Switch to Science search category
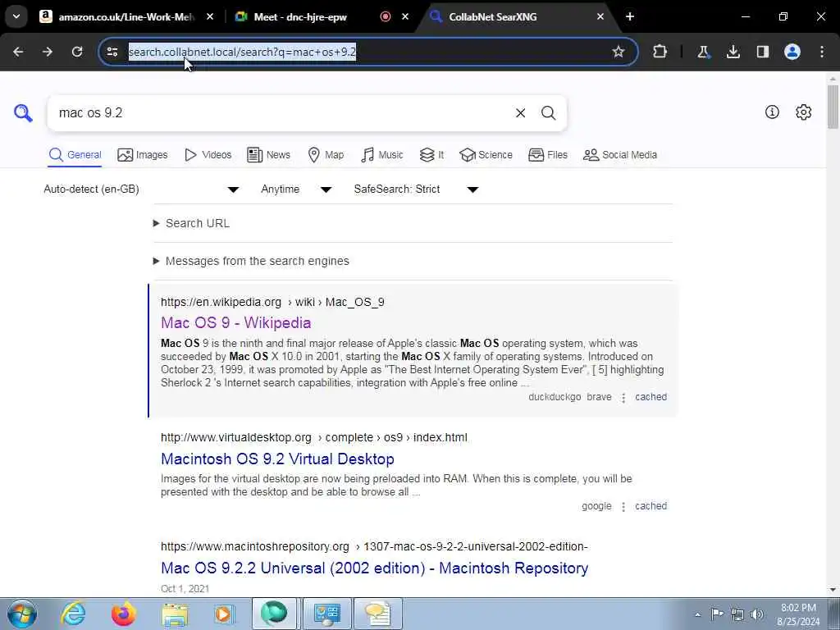This screenshot has width=840, height=630. 486,155
